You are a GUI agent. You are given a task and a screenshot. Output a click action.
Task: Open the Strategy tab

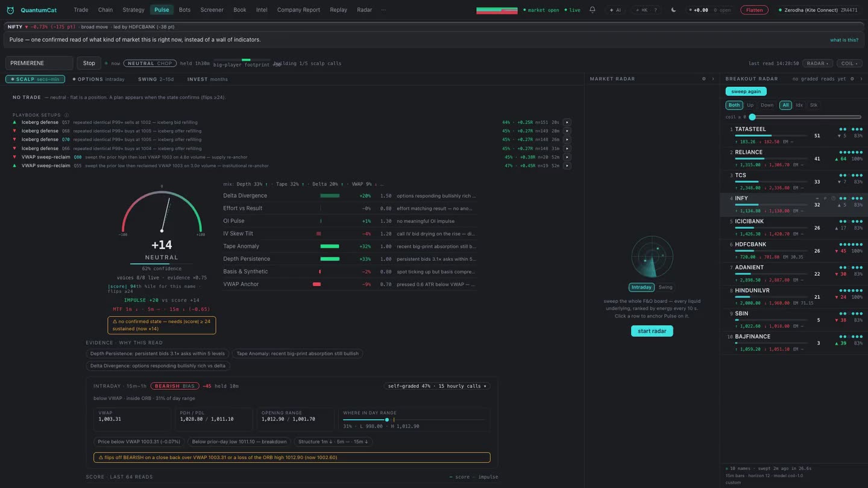(x=133, y=10)
